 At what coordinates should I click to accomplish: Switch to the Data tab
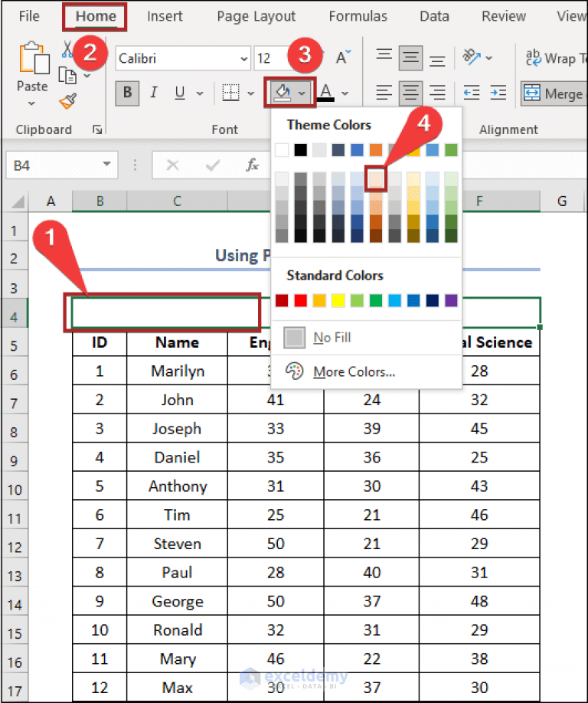pos(434,16)
